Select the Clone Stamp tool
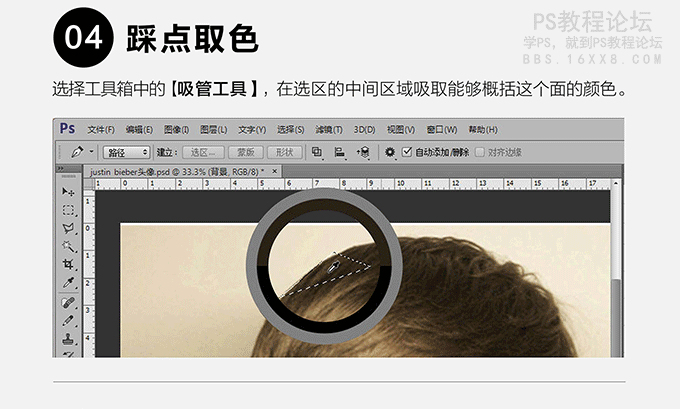The image size is (680, 409). (68, 339)
